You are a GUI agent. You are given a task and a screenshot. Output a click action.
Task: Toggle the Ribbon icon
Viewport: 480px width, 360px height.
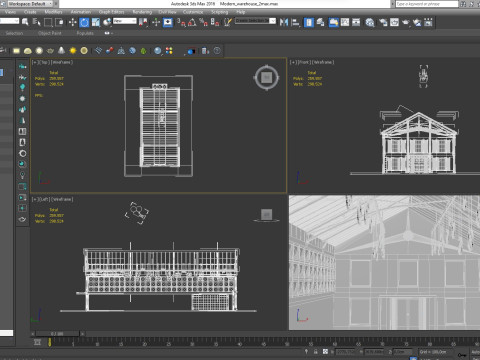[333, 22]
